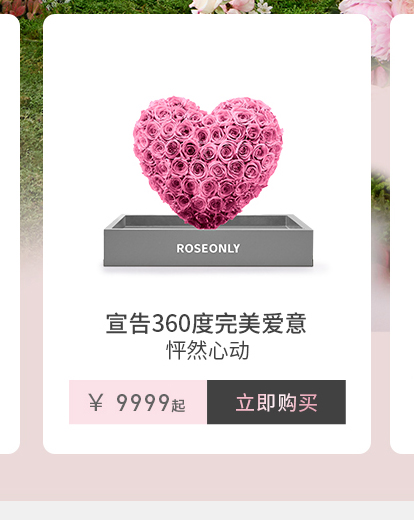This screenshot has width=414, height=520.
Task: Click the ¥ 9999起 price box
Action: point(138,402)
